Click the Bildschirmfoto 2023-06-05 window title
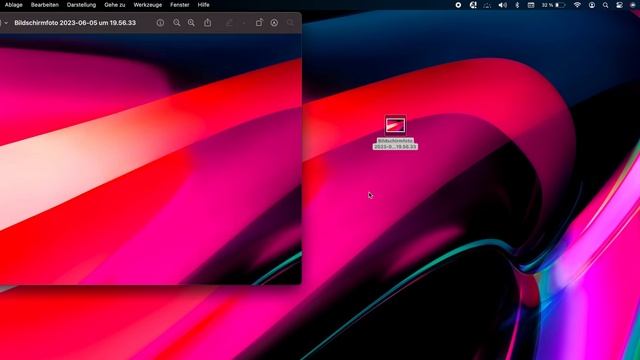The height and width of the screenshot is (360, 640). tap(75, 23)
